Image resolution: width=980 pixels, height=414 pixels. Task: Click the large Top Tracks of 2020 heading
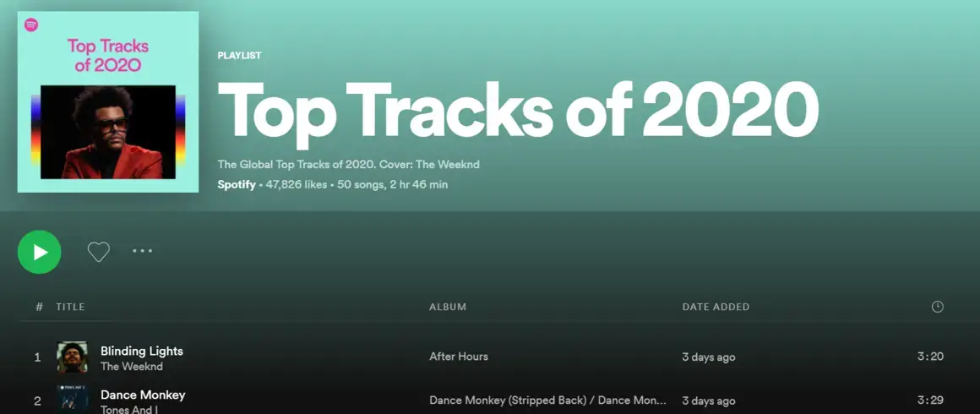[x=517, y=112]
